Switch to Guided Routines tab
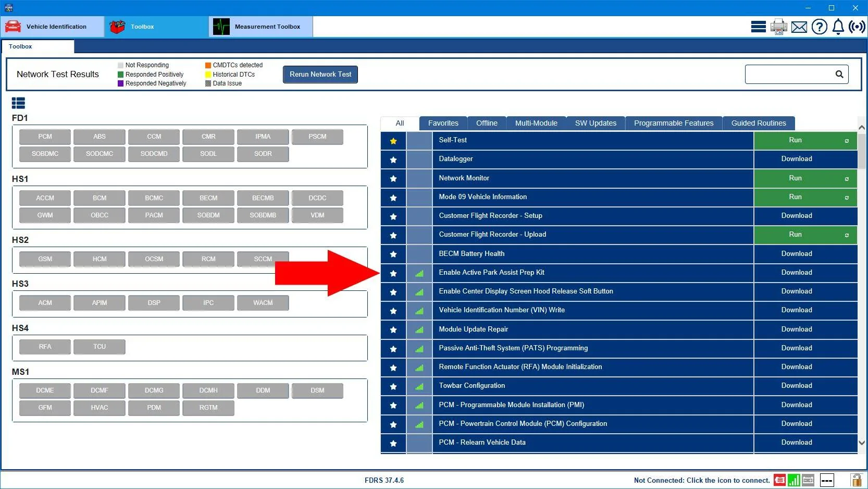 point(759,123)
